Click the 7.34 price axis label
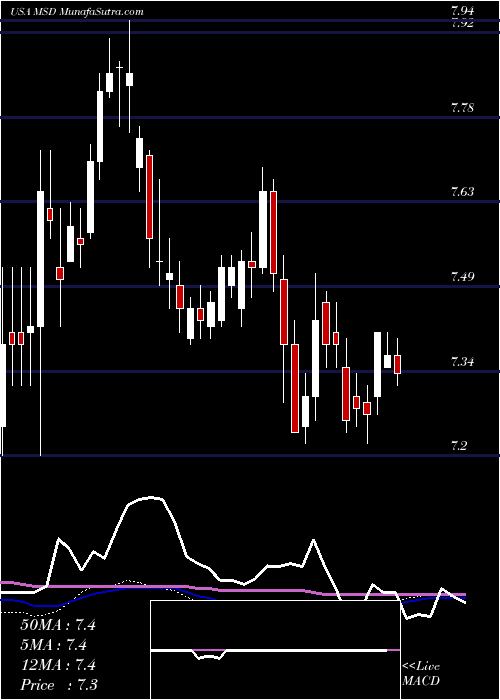The height and width of the screenshot is (700, 500). [x=462, y=361]
